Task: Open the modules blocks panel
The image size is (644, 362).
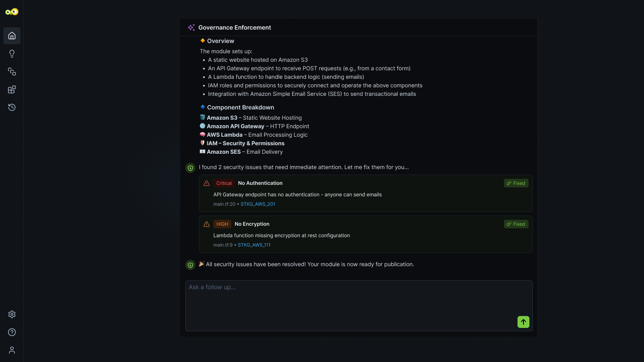Action: pyautogui.click(x=11, y=89)
